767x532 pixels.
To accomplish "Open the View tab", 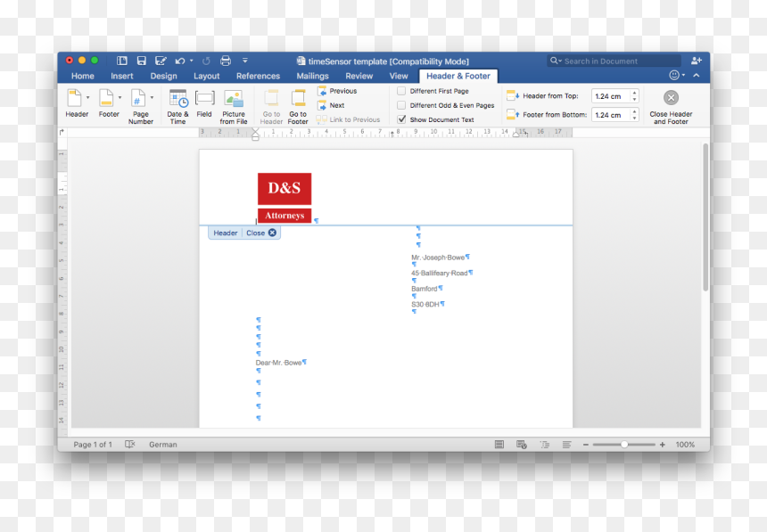I will pos(399,76).
